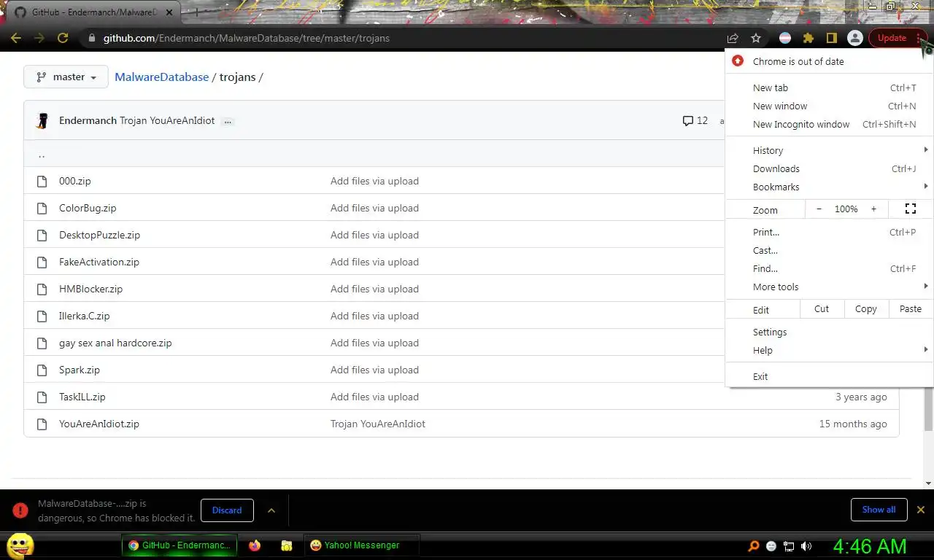Discard the blocked dangerous download

coord(227,510)
